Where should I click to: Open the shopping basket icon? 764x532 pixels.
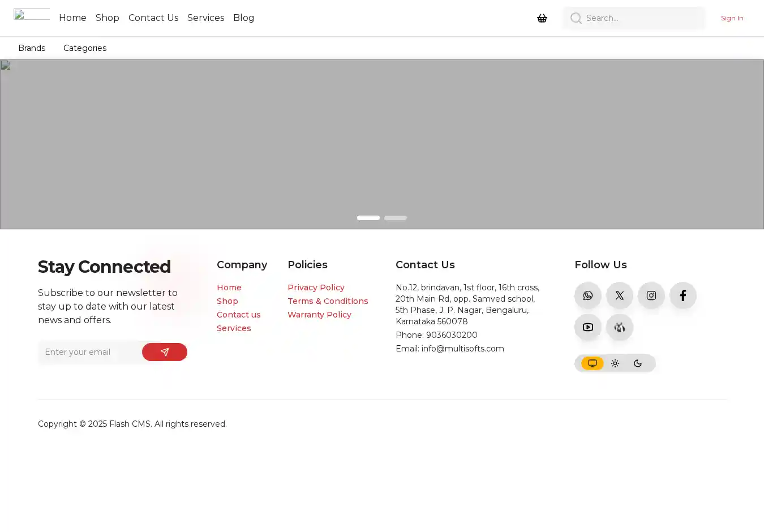(542, 18)
